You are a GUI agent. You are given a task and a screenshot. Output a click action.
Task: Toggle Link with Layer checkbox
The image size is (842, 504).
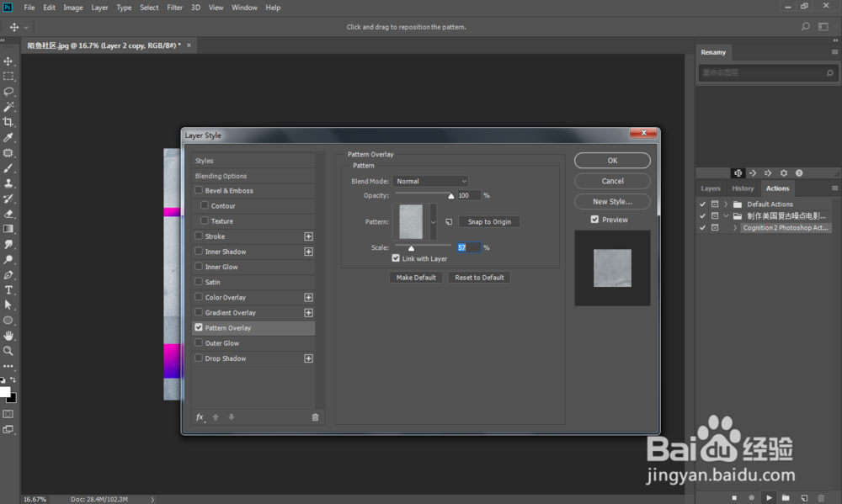coord(396,258)
